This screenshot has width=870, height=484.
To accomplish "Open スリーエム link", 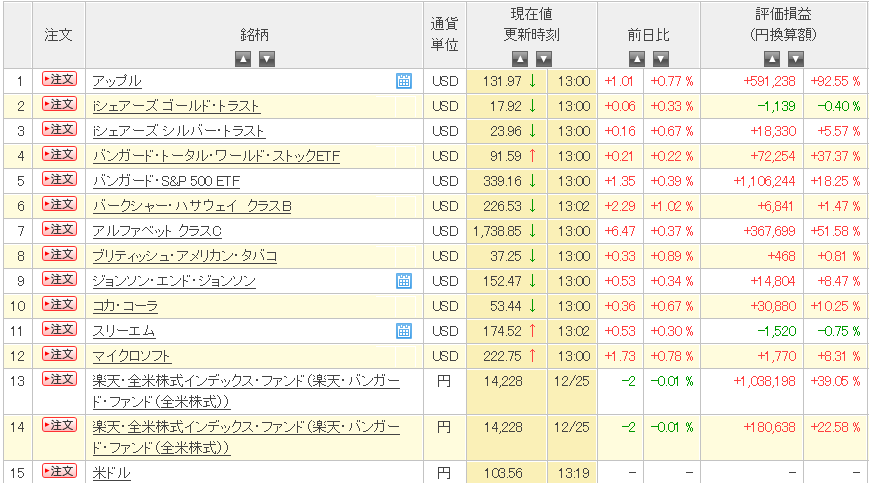I will [x=124, y=331].
